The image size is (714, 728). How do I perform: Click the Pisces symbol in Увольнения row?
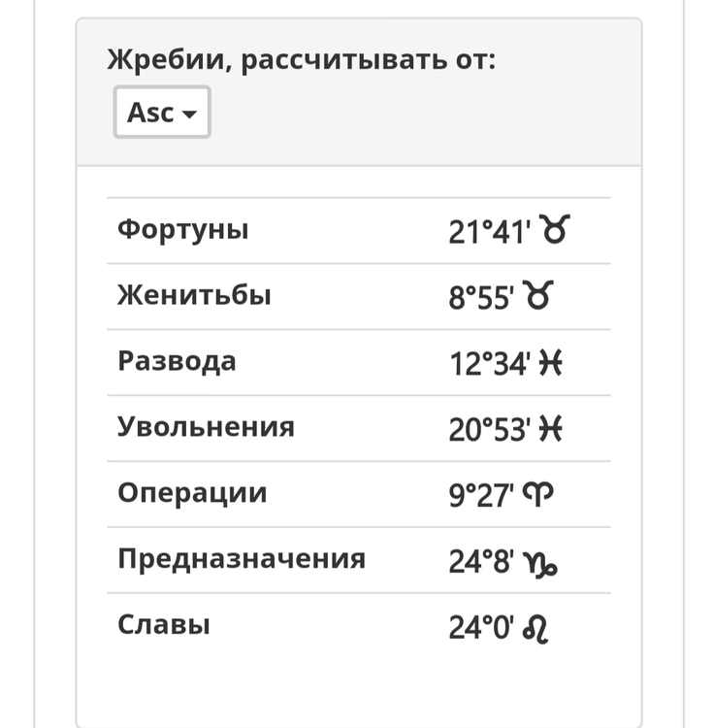[551, 428]
